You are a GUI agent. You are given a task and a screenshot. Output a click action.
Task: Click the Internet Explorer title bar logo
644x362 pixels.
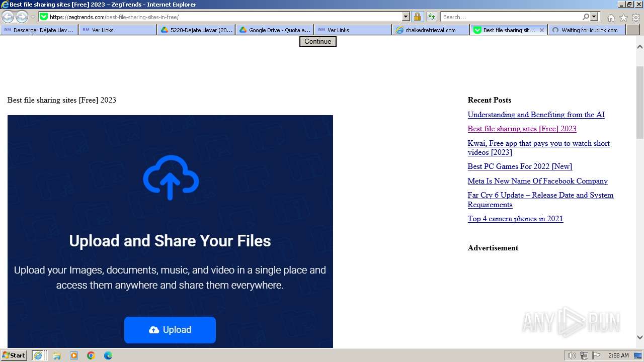(x=5, y=5)
